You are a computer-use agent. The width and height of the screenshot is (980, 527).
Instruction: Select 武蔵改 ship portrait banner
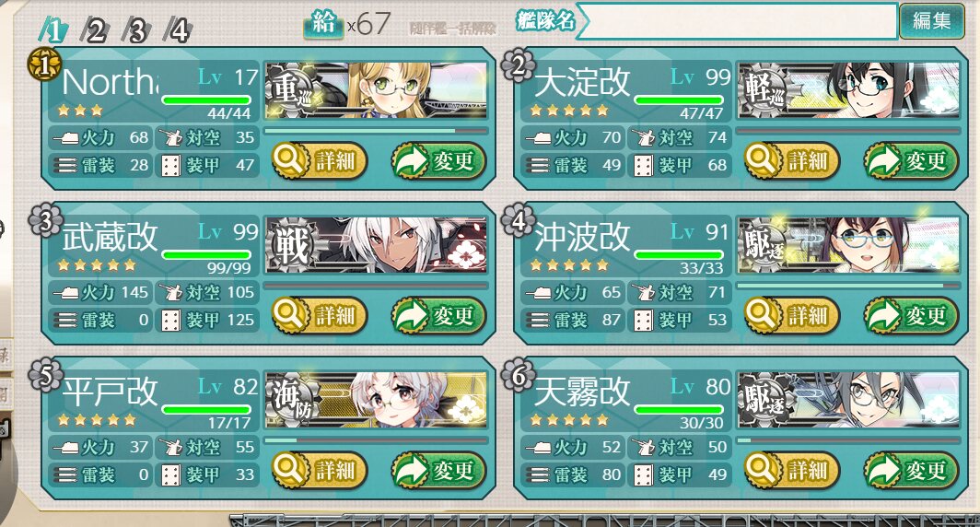(x=376, y=245)
